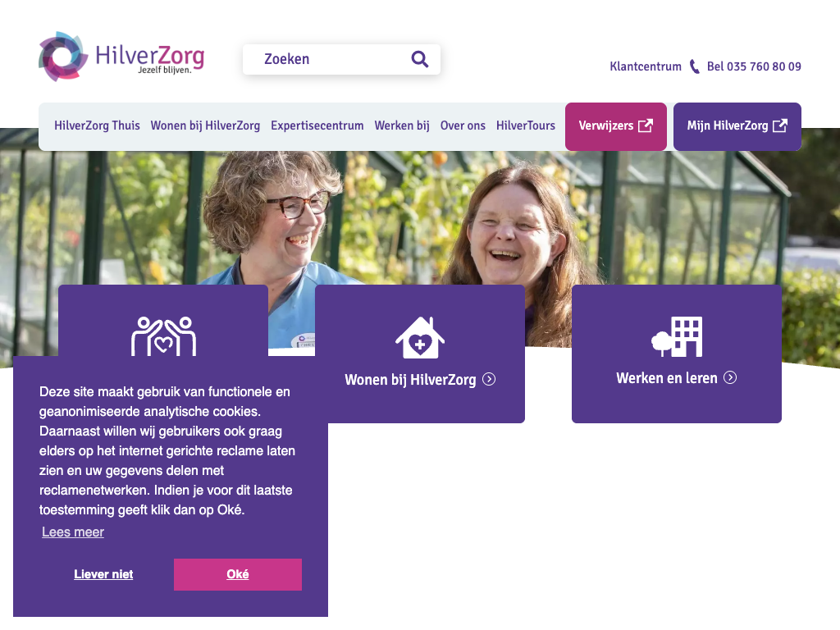Screen dimensions: 840x630
Task: Click the people holding heart icon
Action: tap(163, 336)
